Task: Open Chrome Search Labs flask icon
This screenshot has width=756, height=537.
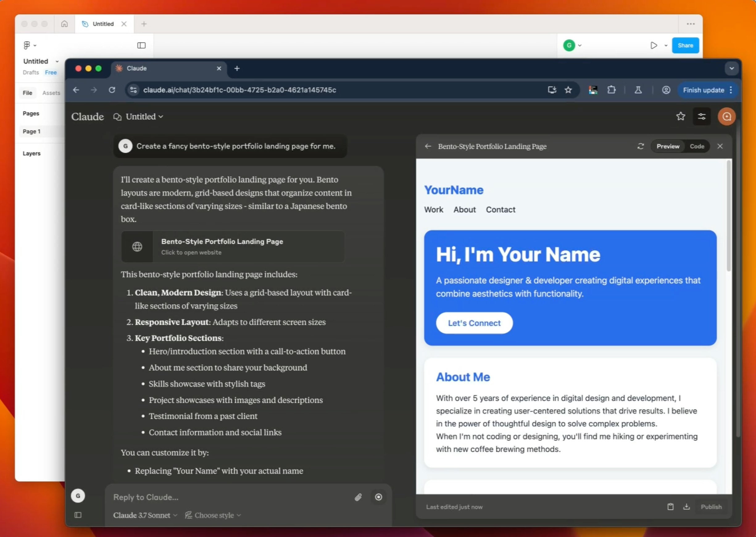Action: pos(638,90)
